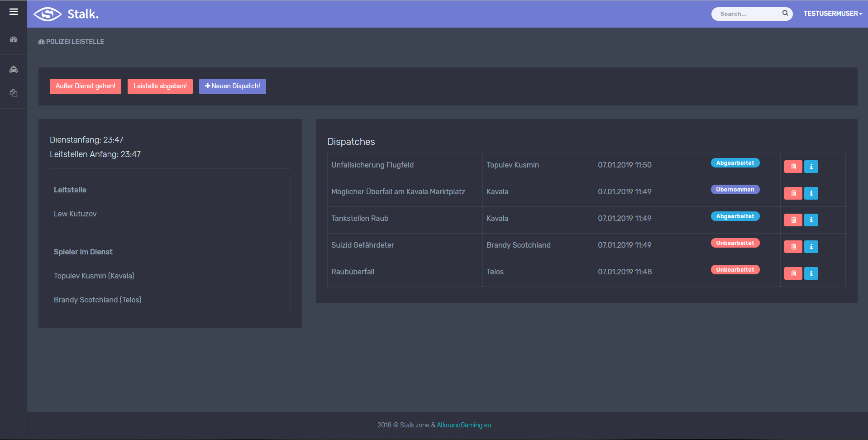
Task: Click the Übernommen status badge
Action: click(735, 190)
